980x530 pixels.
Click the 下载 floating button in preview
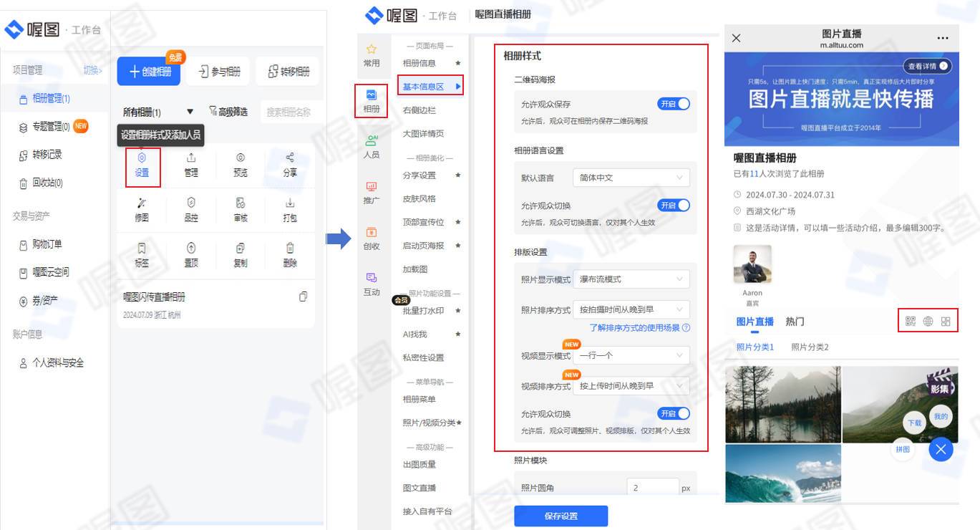click(x=915, y=423)
